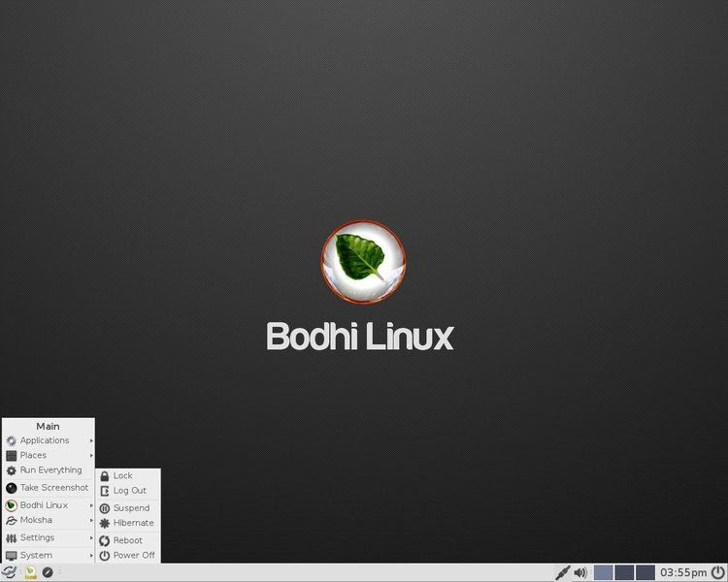
Task: Open the compass web browser launcher
Action: pyautogui.click(x=48, y=572)
